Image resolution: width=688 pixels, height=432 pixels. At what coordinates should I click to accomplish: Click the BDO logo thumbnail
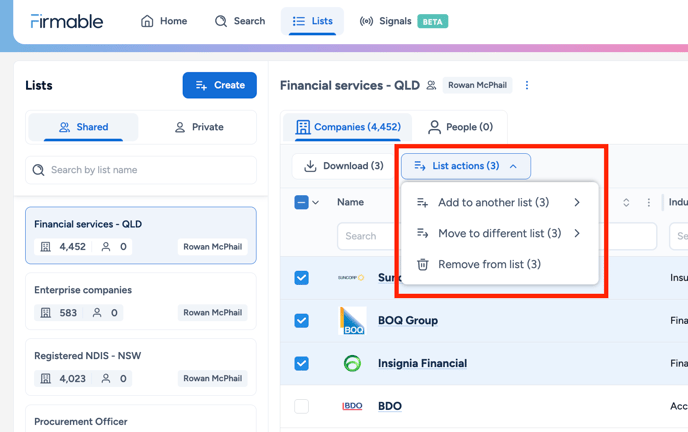(352, 406)
